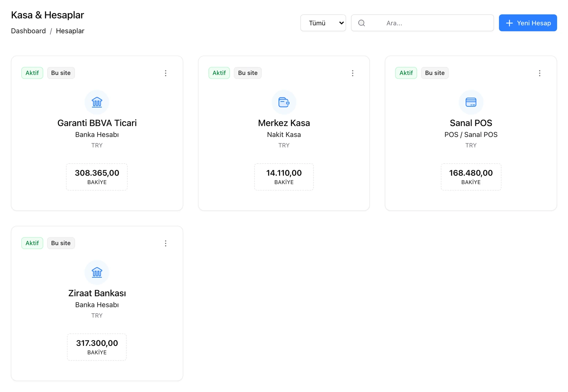
Task: Click the Bu site tag on Sanal POS
Action: point(435,73)
